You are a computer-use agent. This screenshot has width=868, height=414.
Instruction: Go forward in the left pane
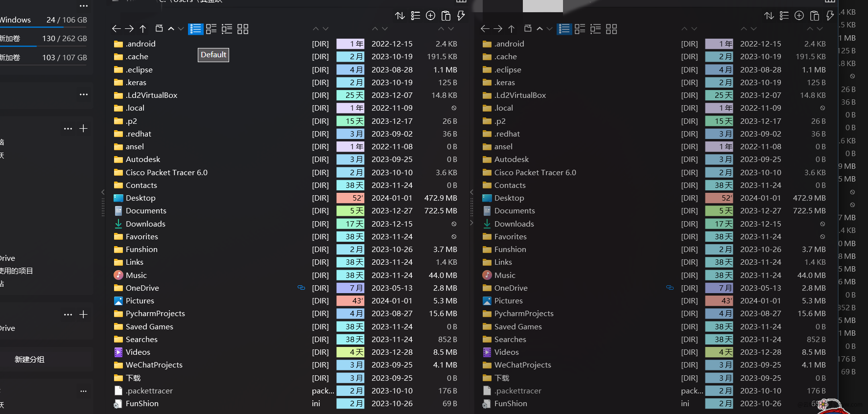point(129,29)
